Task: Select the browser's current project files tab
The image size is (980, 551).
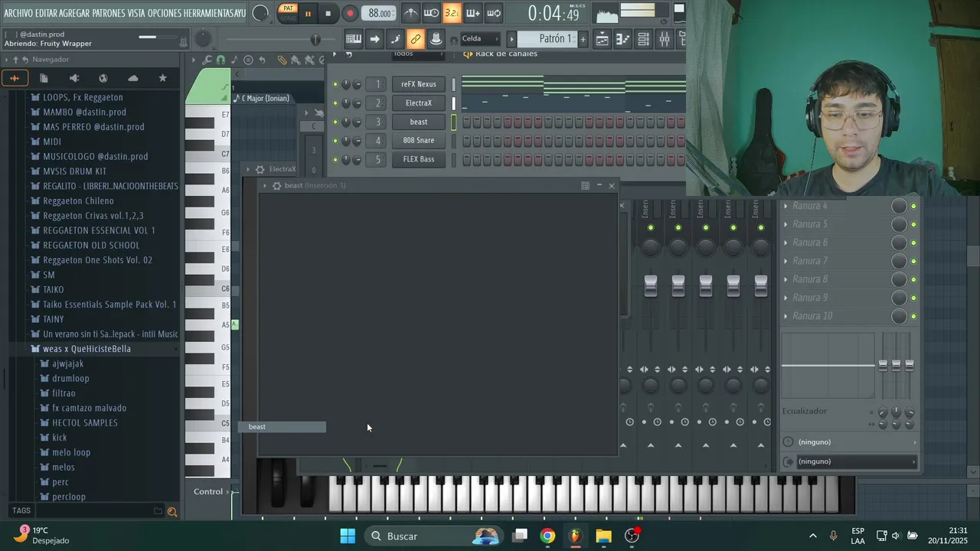Action: 44,78
